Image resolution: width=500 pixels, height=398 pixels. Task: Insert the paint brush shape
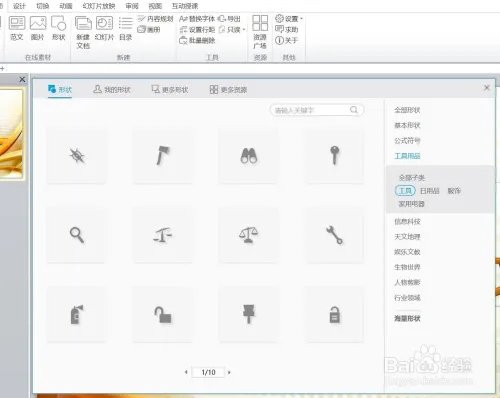(x=248, y=314)
